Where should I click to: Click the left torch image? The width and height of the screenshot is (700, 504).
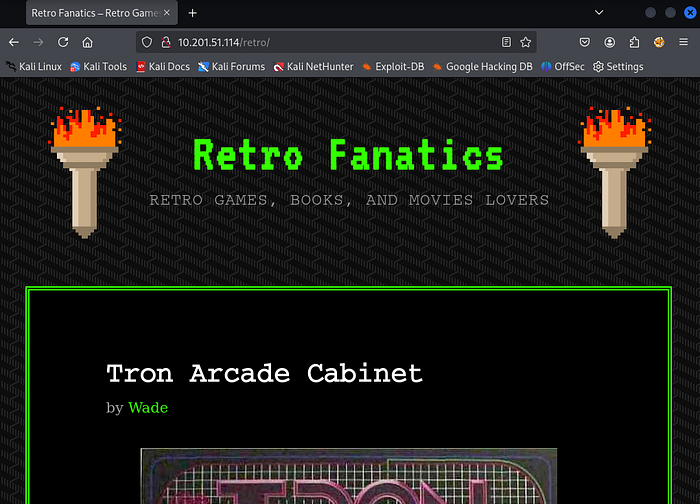(85, 172)
